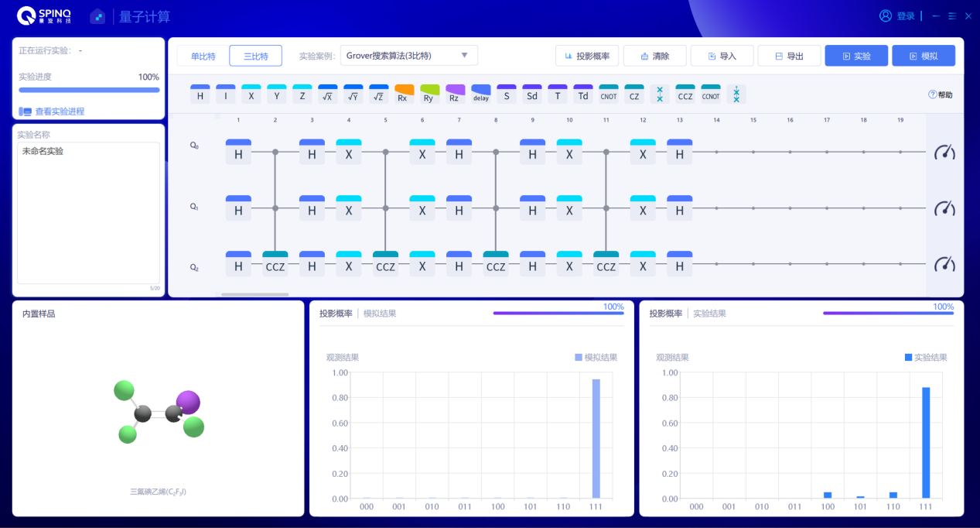Toggle the 投影概率 view button
Screen dimensions: 980x528
(588, 56)
